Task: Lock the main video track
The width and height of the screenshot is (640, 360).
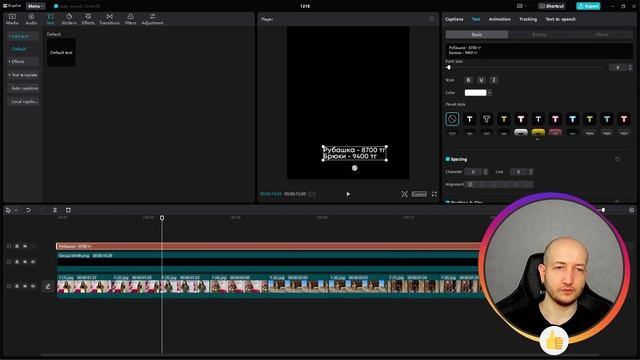Action: (17, 286)
